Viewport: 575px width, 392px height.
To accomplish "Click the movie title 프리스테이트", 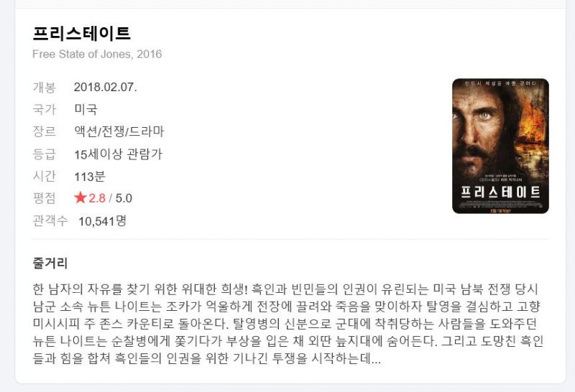I will (x=81, y=33).
